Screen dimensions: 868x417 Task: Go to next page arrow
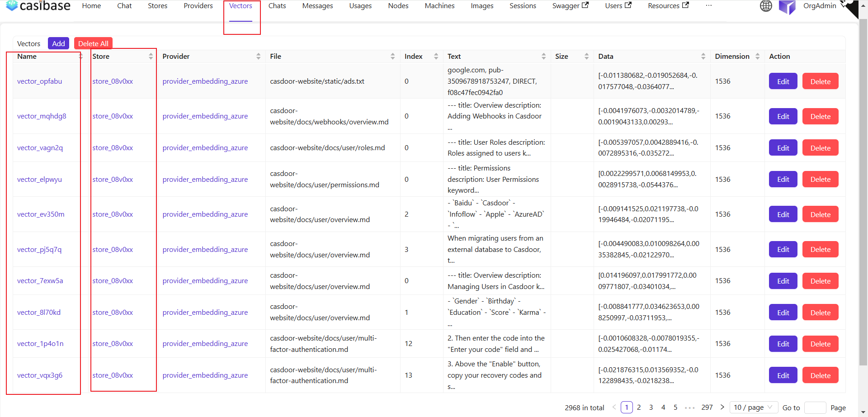point(722,407)
